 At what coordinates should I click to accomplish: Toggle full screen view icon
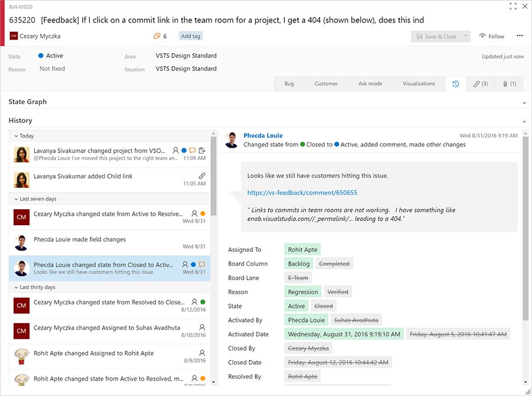point(512,6)
